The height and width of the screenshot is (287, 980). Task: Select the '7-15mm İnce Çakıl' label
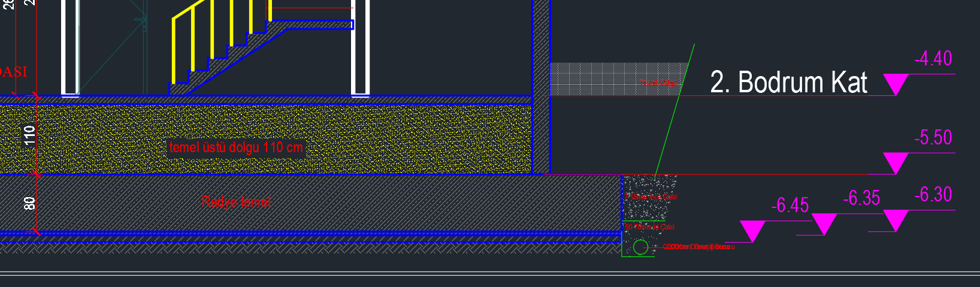[651, 197]
